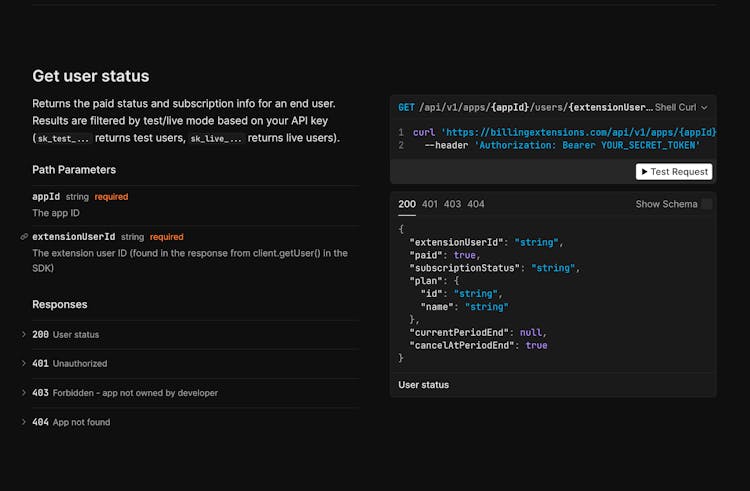Viewport: 750px width, 491px height.
Task: Expand the 401 Unauthorized response row
Action: 70,363
